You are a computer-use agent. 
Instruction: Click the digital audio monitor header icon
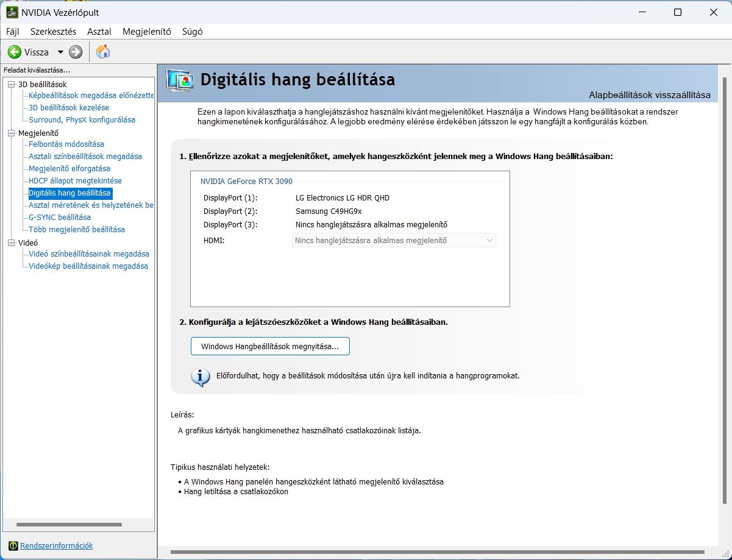(180, 81)
